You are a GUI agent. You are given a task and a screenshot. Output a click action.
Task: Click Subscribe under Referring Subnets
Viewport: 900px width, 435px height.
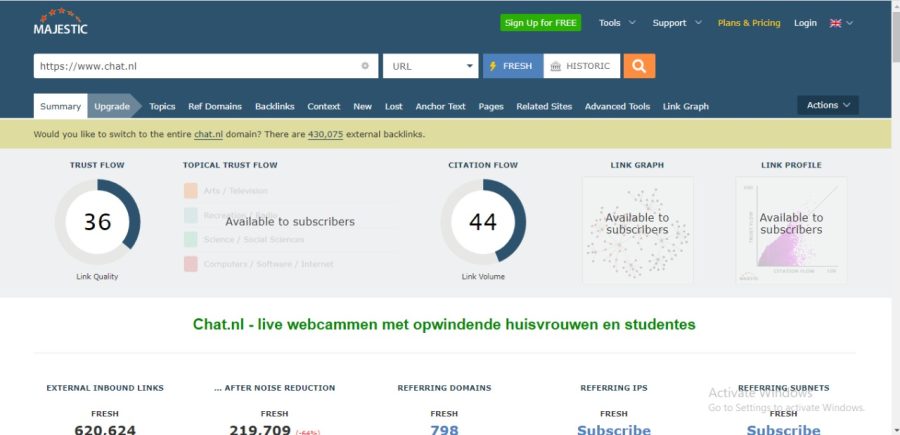click(783, 429)
